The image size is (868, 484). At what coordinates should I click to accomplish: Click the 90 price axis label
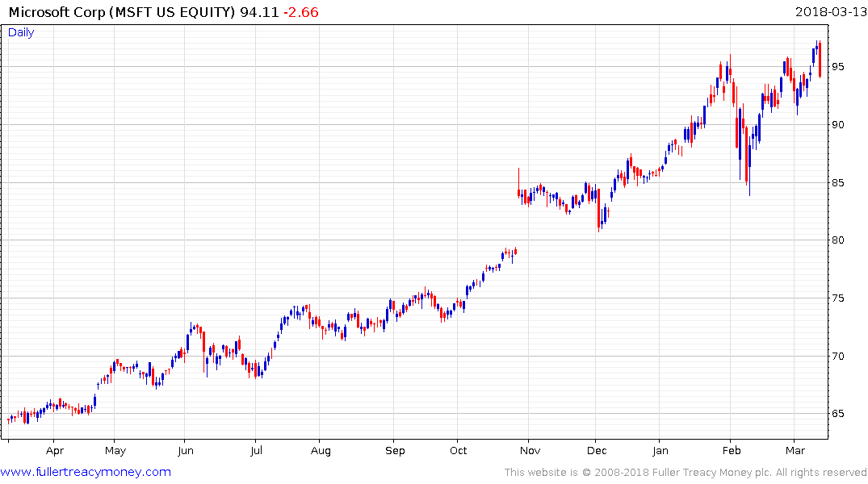tap(837, 125)
